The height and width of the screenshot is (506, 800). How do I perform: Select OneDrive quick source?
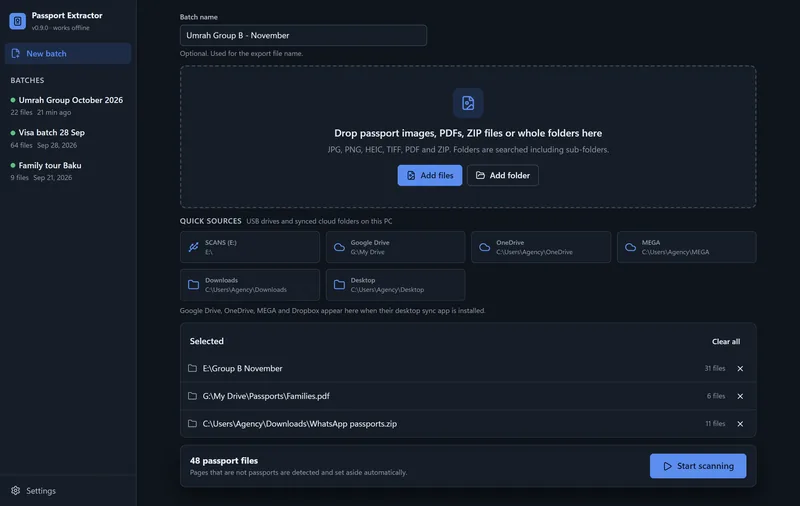coord(541,247)
